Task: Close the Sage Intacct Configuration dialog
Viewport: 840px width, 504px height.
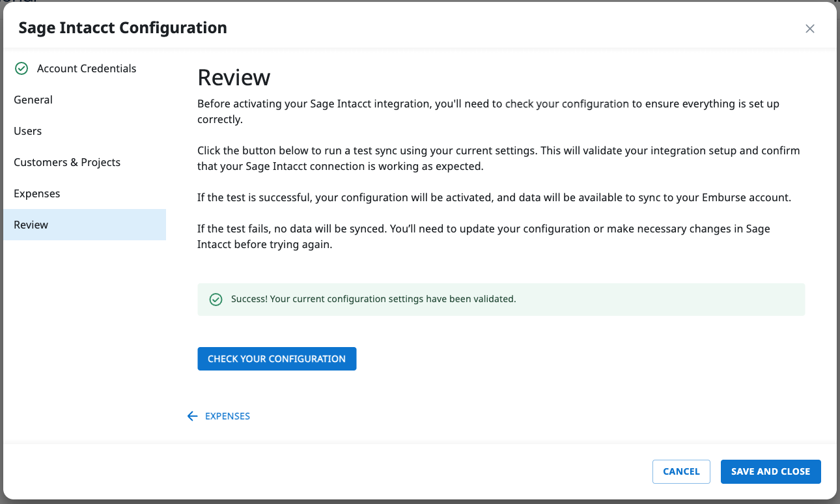Action: (810, 29)
